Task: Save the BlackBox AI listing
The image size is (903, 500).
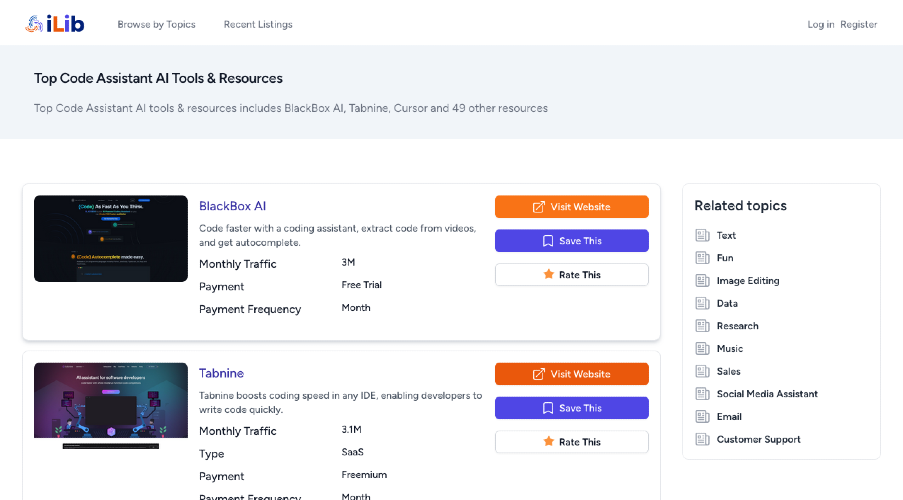Action: tap(571, 241)
